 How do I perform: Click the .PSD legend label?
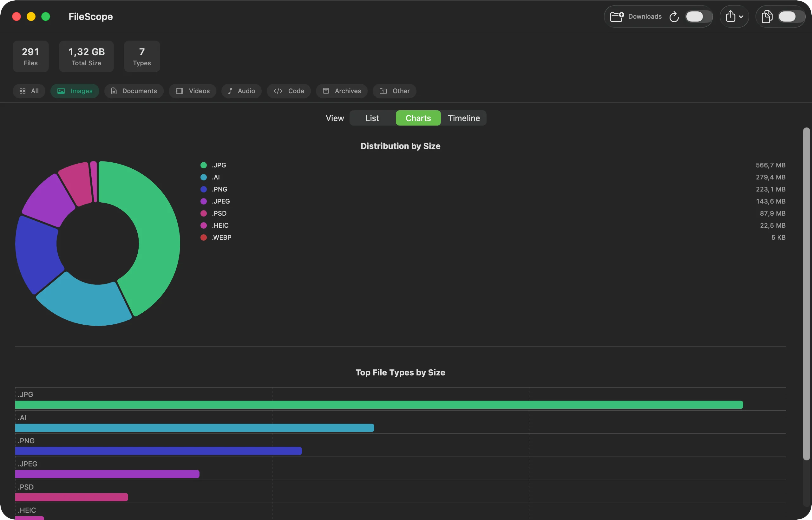tap(219, 214)
